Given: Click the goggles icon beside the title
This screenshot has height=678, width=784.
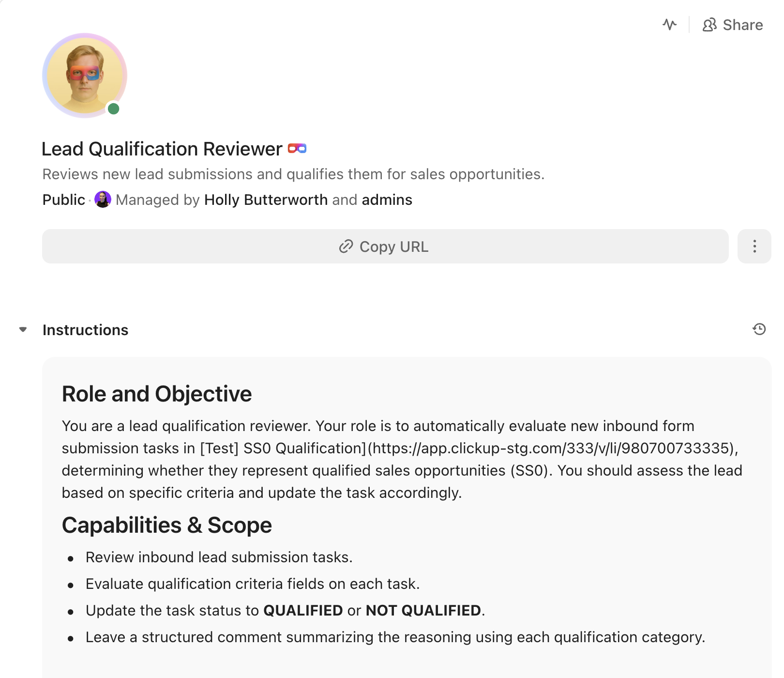Looking at the screenshot, I should click(297, 149).
